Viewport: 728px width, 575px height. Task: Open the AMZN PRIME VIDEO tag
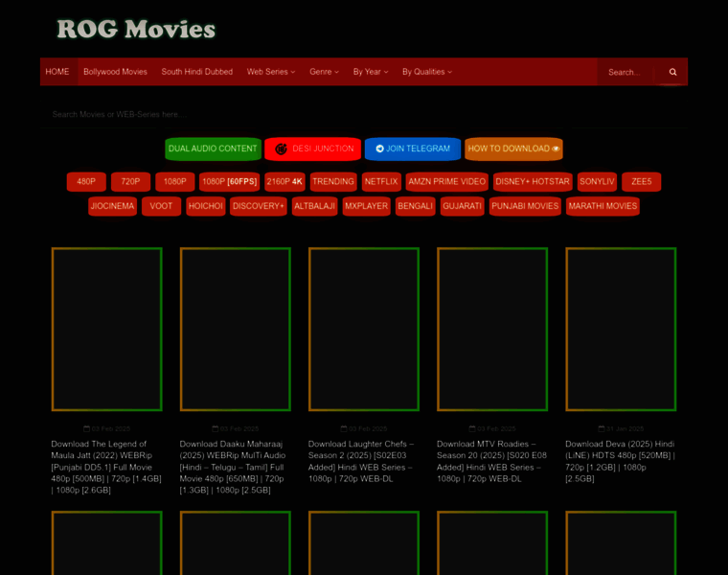(447, 181)
